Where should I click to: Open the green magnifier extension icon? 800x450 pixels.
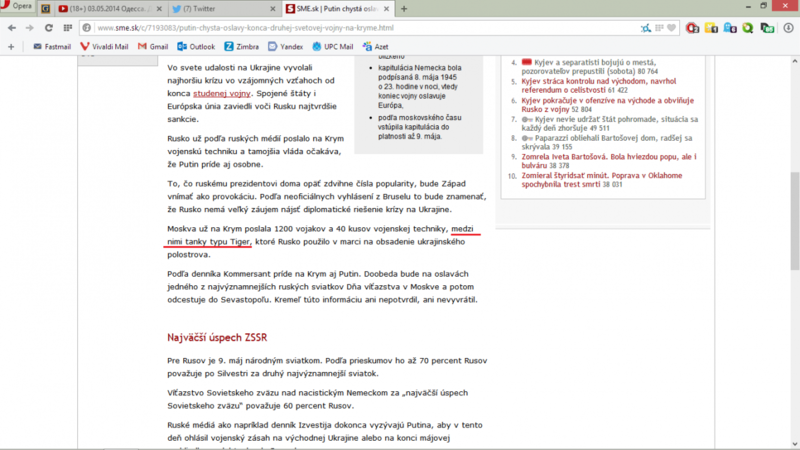click(x=748, y=28)
